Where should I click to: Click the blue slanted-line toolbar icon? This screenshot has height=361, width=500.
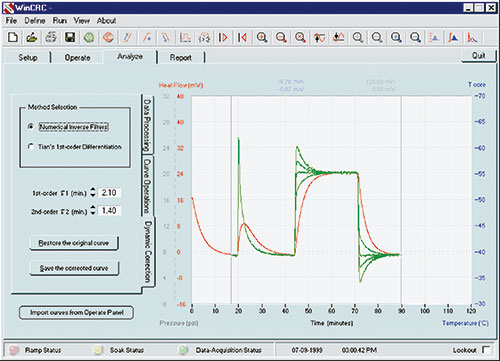tap(127, 37)
